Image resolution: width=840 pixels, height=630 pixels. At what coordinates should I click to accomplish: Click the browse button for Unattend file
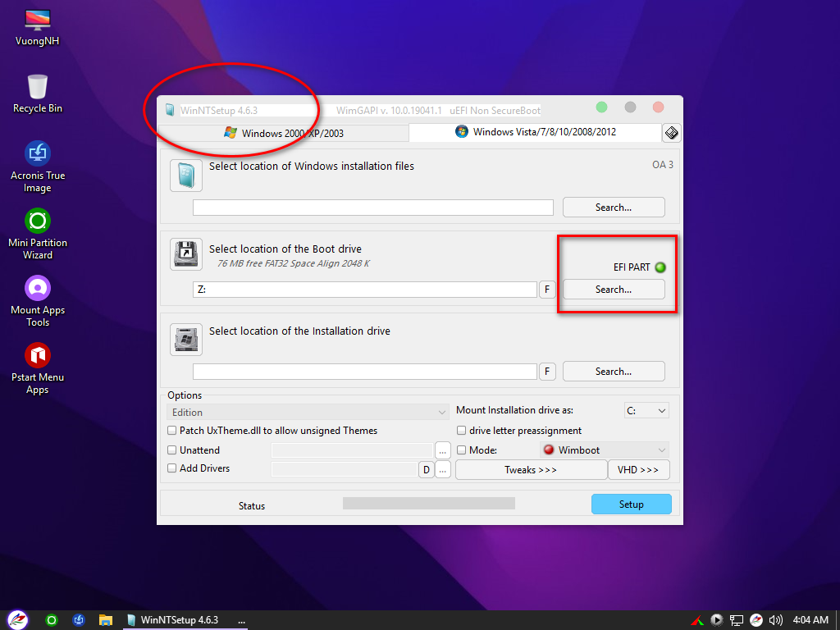point(442,450)
